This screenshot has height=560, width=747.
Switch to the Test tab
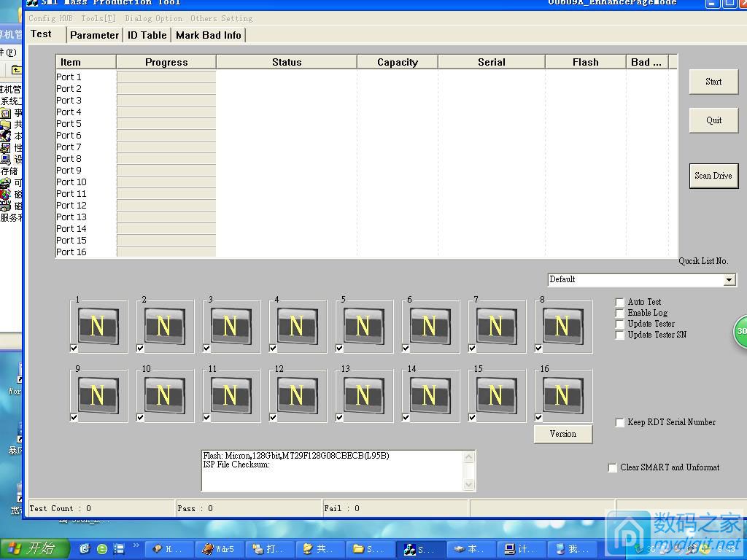41,34
